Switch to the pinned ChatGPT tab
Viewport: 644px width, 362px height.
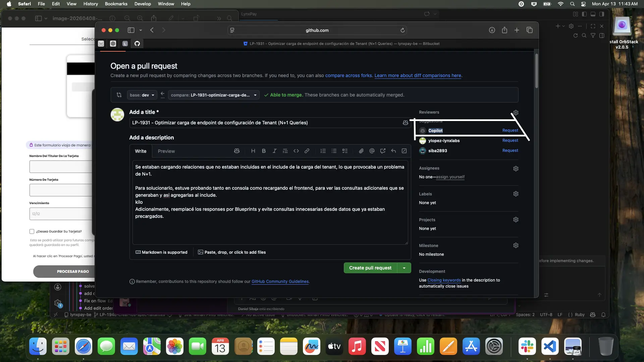pos(113,44)
